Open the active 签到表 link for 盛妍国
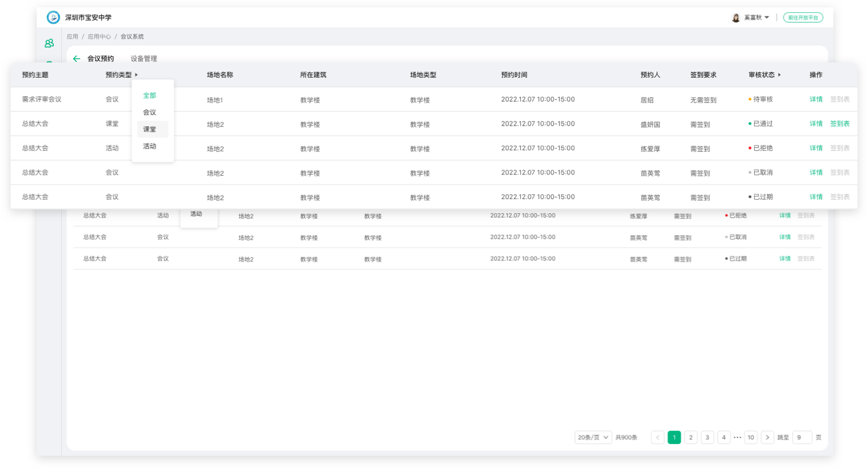 pos(839,124)
